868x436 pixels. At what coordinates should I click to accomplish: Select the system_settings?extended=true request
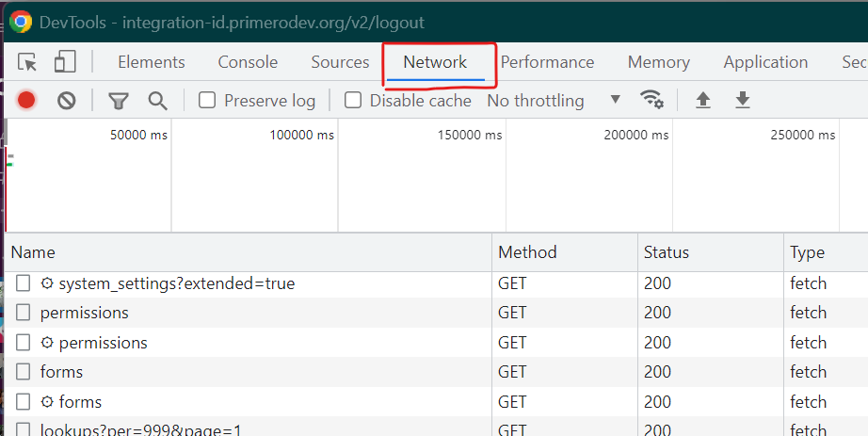coord(177,283)
